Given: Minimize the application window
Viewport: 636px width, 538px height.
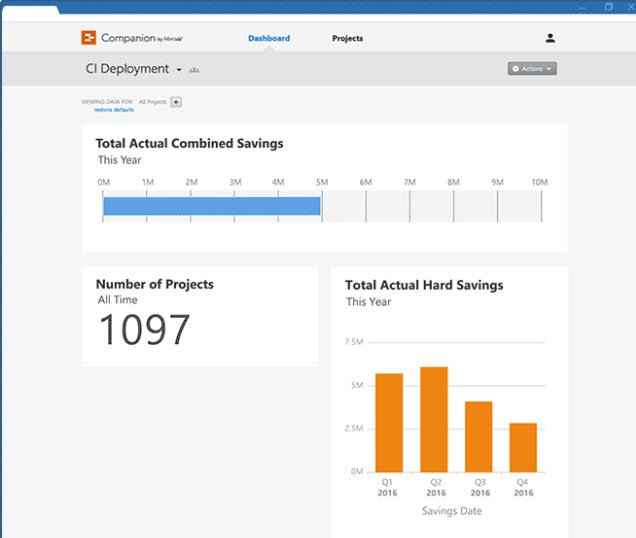Looking at the screenshot, I should [x=582, y=6].
